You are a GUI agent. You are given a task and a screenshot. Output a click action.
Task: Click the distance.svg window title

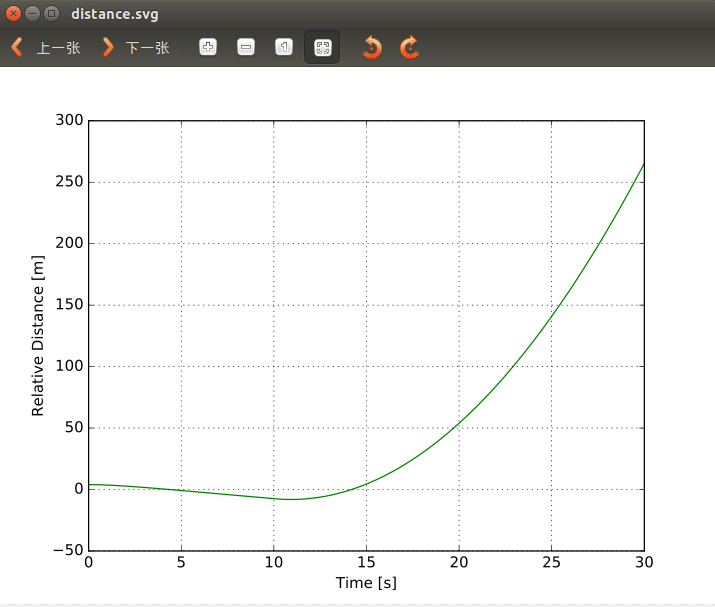114,15
